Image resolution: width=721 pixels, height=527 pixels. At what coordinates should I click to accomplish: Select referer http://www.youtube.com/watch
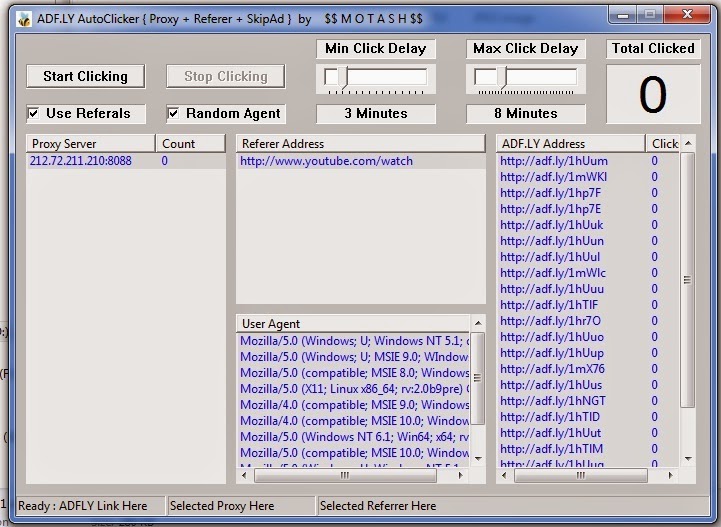pos(361,161)
